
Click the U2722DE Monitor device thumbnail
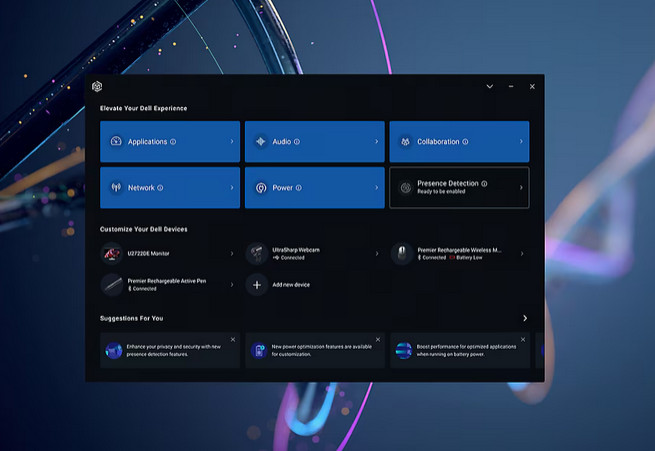[x=112, y=253]
